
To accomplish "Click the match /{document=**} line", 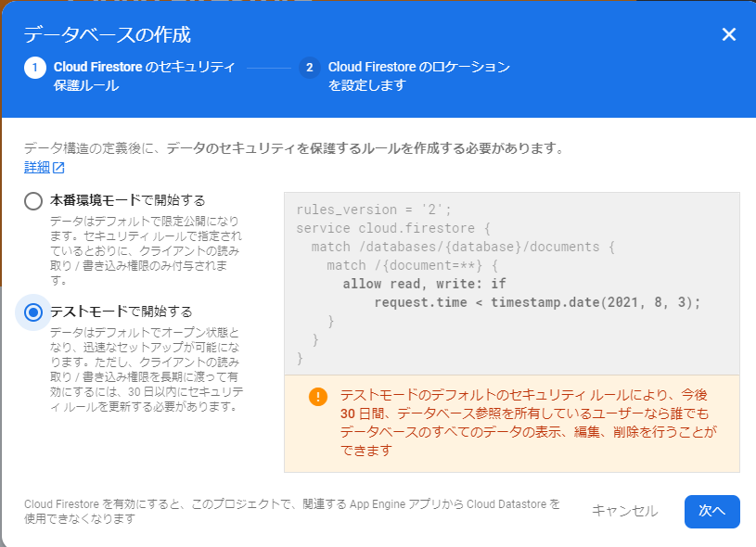I will coord(412,265).
